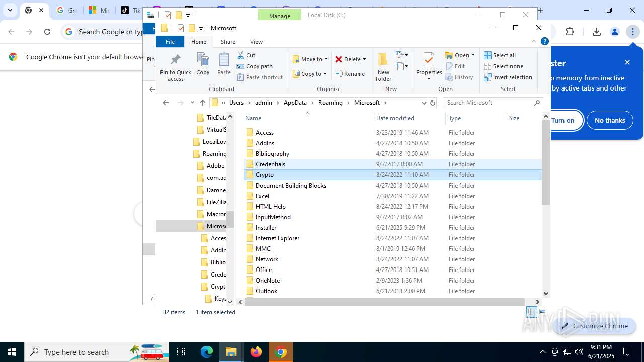Select the Internet Explorer folder
Screen dimensions: 644x362
[x=392, y=238]
